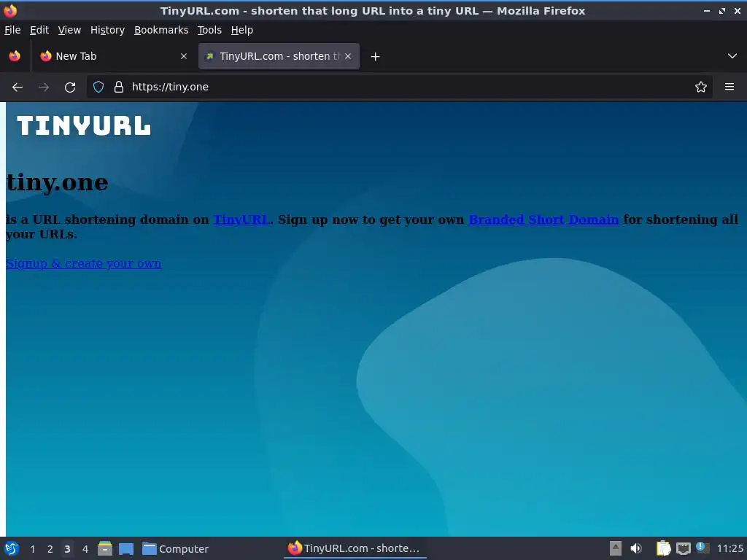
Task: Follow the TinyURL hyperlink
Action: pos(241,219)
